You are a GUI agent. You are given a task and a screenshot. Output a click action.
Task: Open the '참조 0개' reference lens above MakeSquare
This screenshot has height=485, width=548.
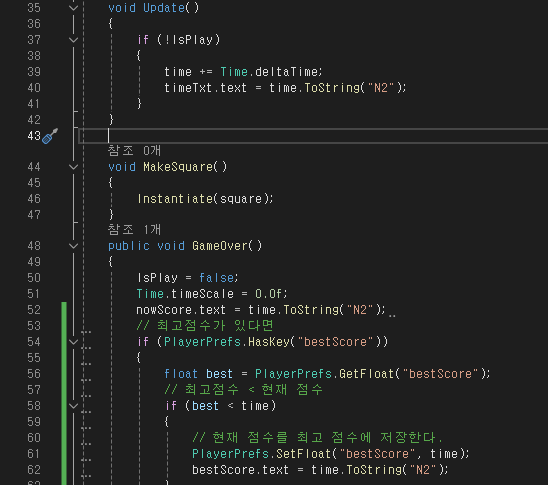click(x=134, y=151)
